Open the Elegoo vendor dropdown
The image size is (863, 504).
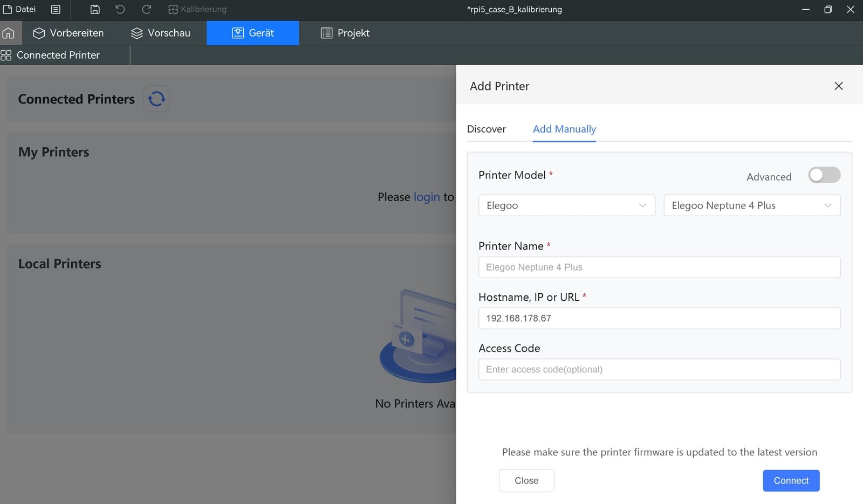pyautogui.click(x=567, y=205)
